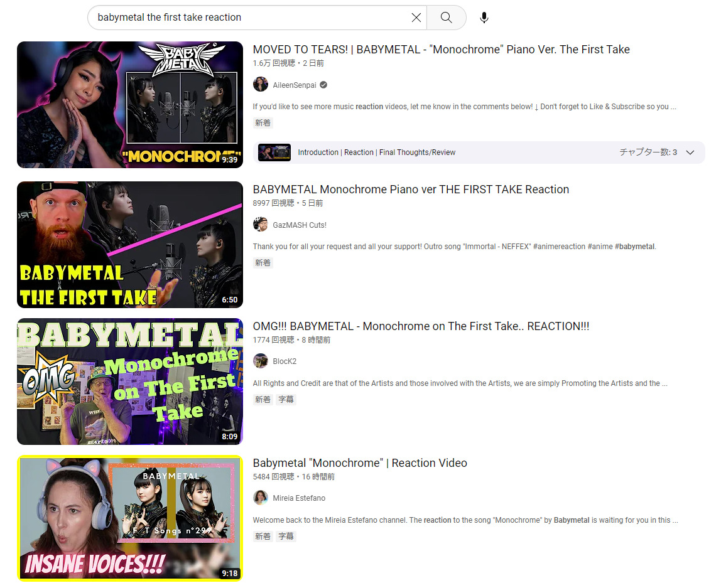This screenshot has width=721, height=588.
Task: Play the 'INSANE VOICES!!!' video thumbnail
Action: tap(129, 518)
